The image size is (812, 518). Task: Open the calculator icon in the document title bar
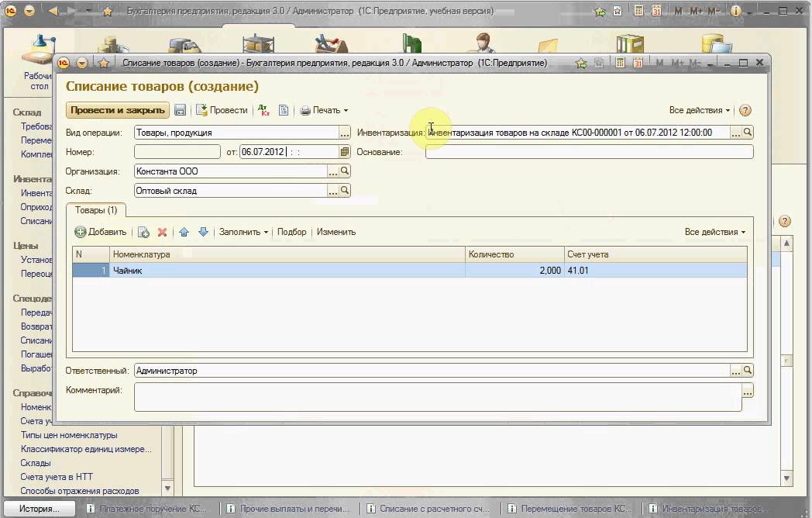coord(619,63)
